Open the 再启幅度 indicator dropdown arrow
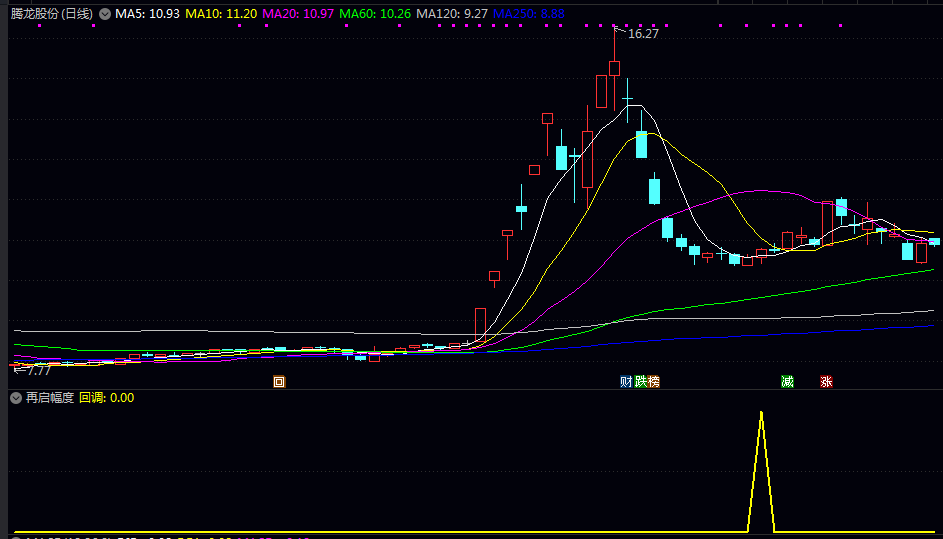 (x=16, y=398)
